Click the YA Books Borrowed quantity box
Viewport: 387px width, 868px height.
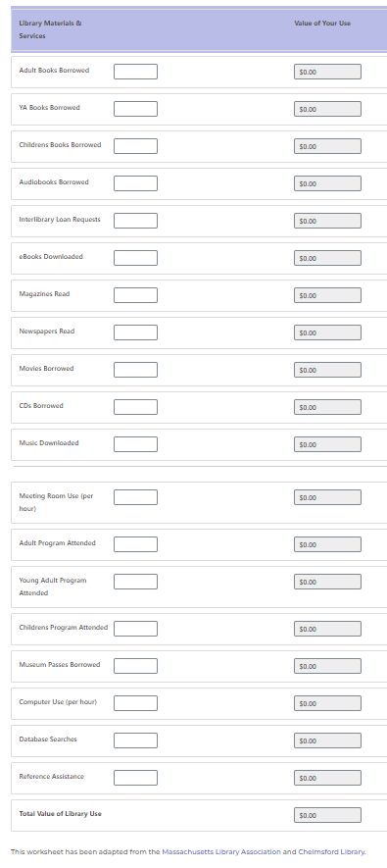(135, 109)
